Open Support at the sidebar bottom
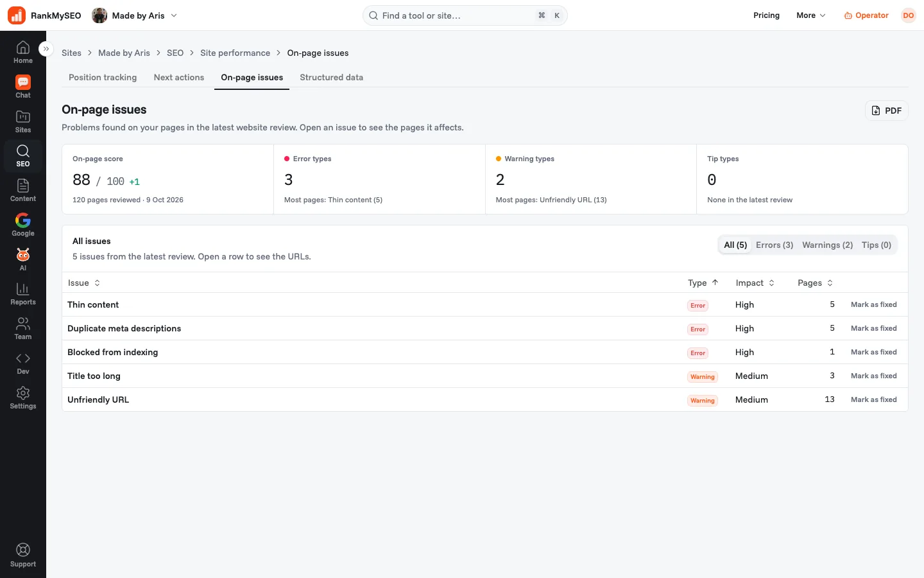The image size is (924, 578). [23, 556]
